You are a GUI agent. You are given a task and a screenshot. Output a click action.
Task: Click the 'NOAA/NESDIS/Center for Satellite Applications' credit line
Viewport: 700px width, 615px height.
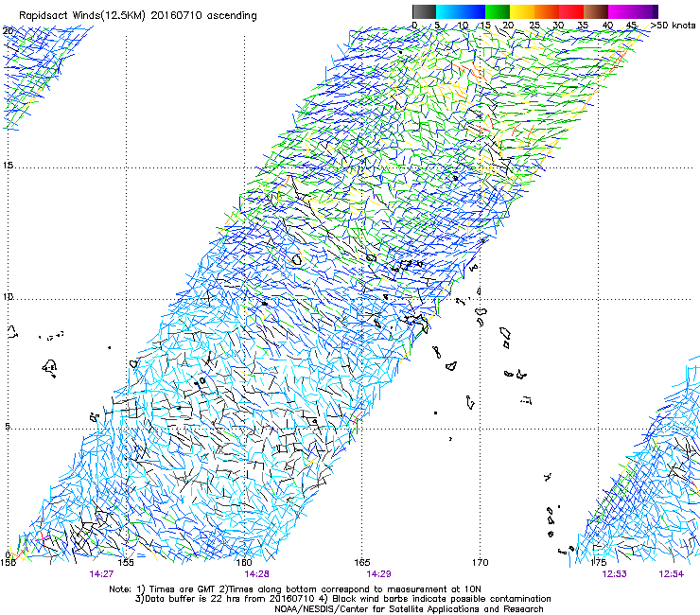[x=409, y=609]
